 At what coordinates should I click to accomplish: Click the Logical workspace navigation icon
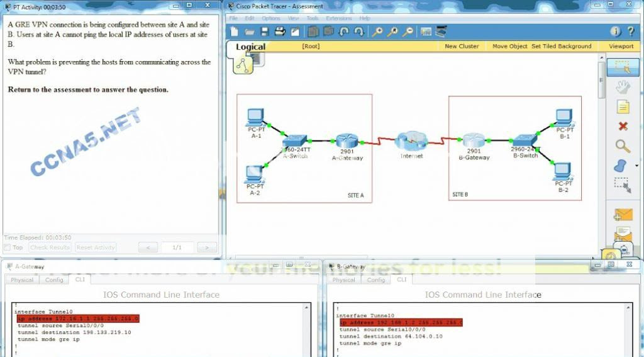point(243,65)
